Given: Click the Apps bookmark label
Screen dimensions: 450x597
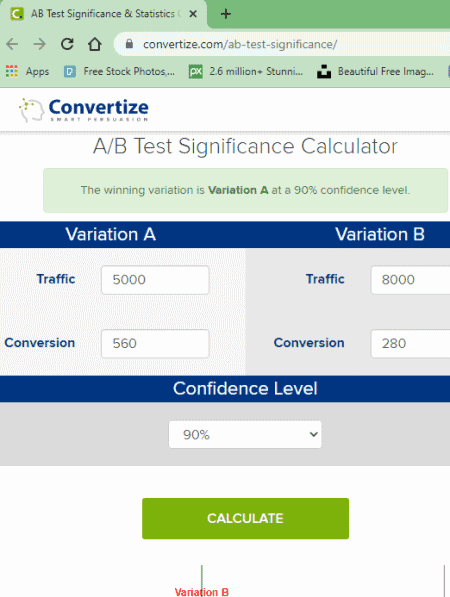Looking at the screenshot, I should [x=37, y=72].
